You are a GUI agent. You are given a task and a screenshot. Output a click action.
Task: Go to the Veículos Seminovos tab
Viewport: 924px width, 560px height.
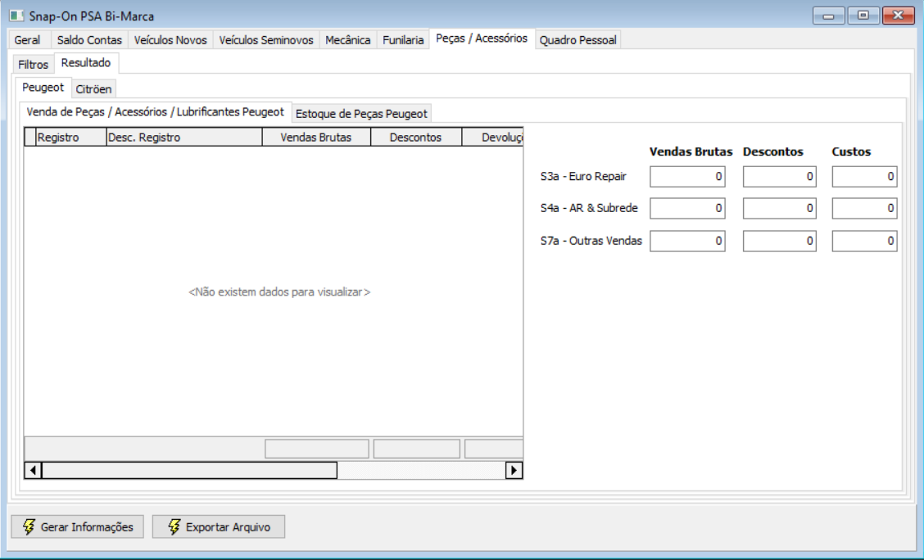click(x=266, y=40)
